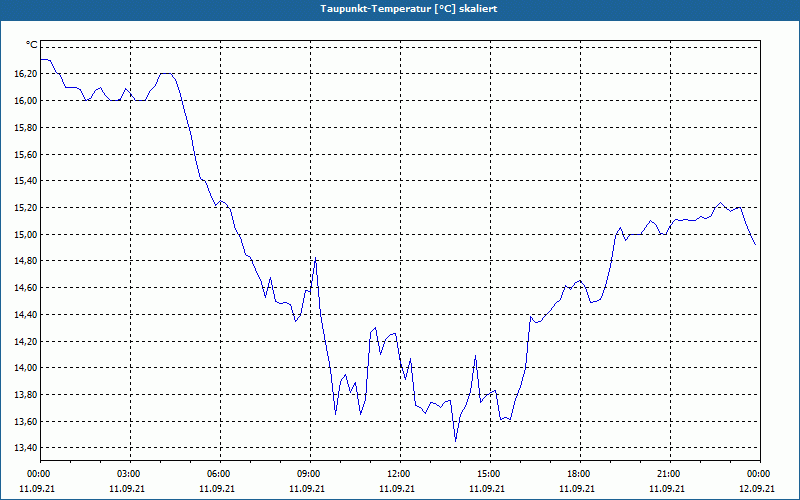Click the 14,80 y-axis label
Viewport: 800px width, 500px height.
tap(24, 261)
